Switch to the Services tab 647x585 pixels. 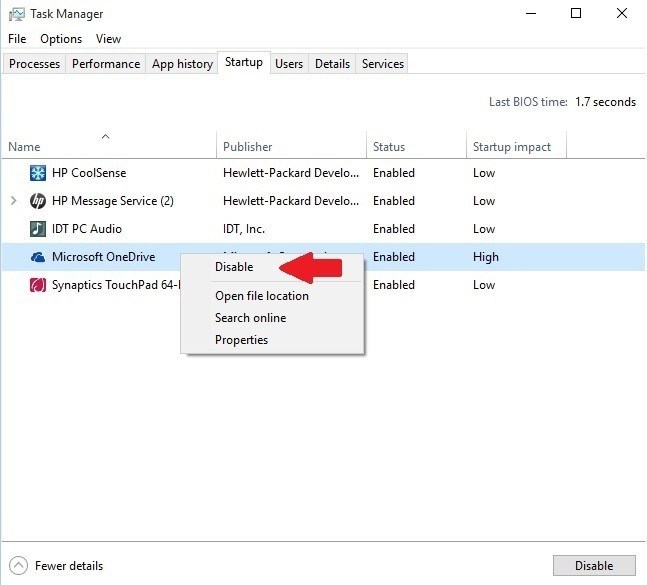tap(383, 64)
